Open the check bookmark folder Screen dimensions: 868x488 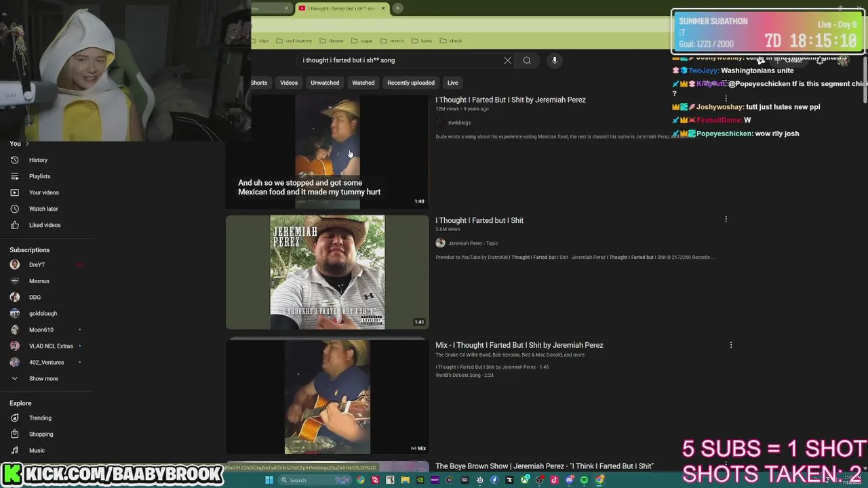451,41
